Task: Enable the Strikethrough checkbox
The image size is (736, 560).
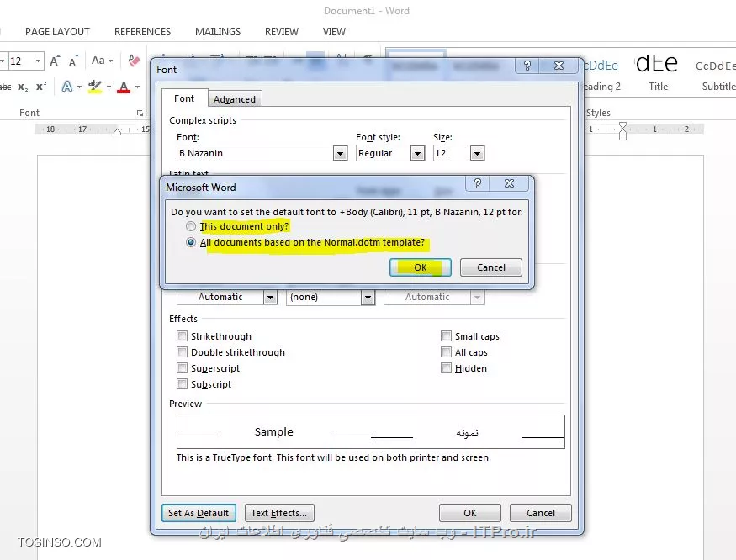Action: [183, 336]
